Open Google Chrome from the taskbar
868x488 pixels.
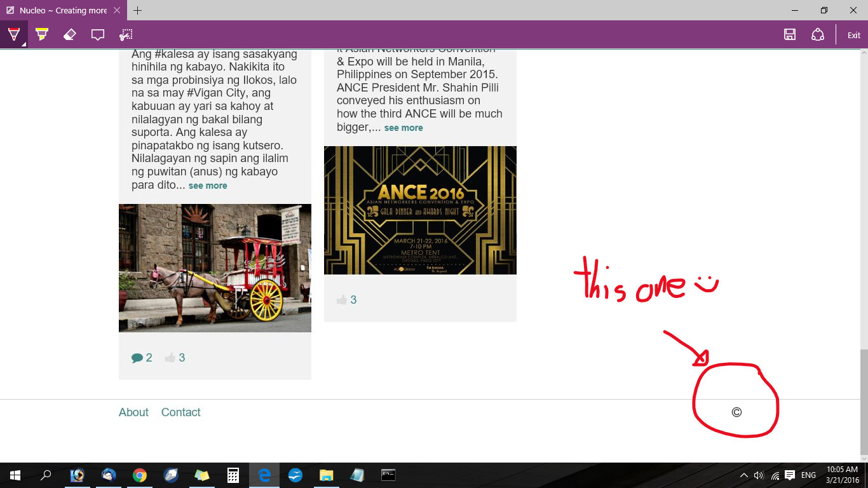(x=140, y=475)
